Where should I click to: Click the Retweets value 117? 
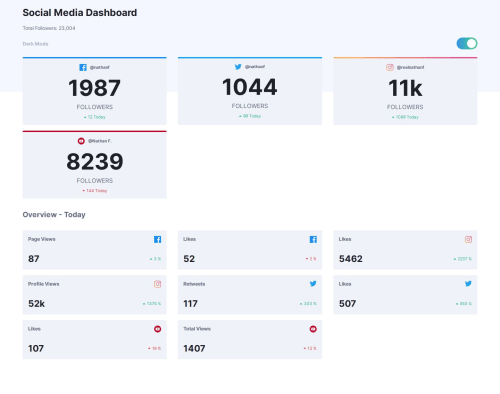190,304
